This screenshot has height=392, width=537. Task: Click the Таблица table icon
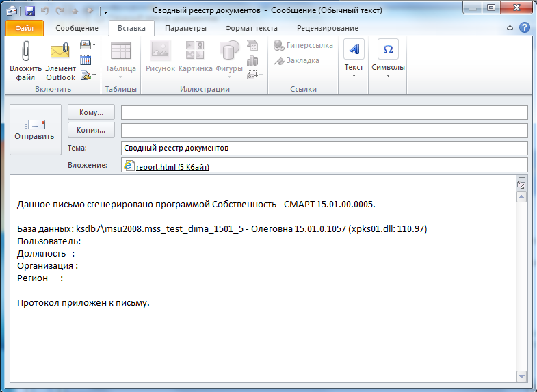[120, 51]
